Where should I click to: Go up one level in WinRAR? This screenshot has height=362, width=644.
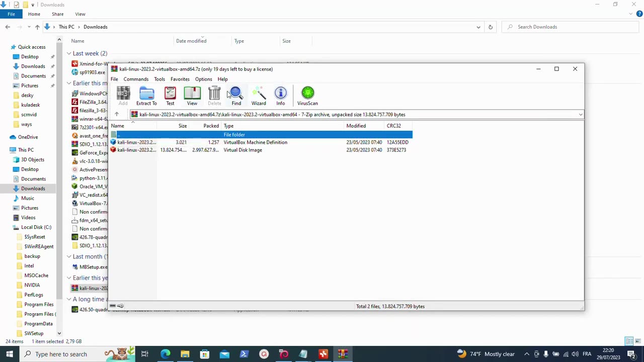(117, 115)
